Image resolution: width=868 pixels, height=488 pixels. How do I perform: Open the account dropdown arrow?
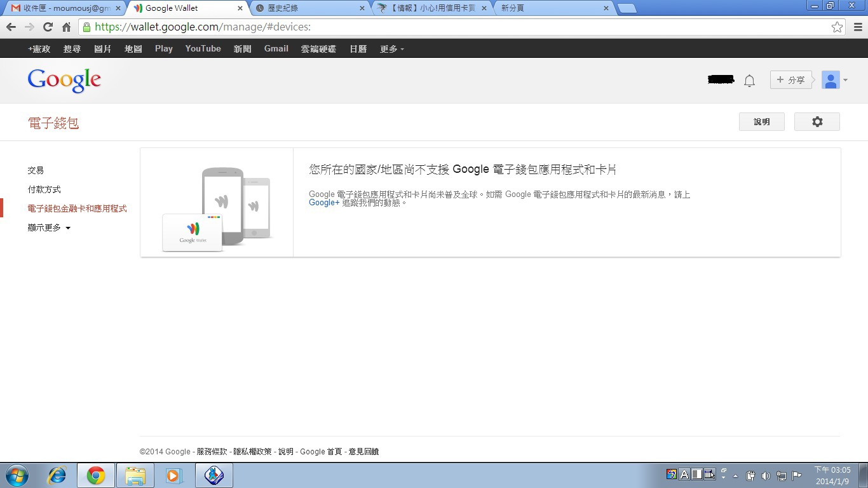(845, 81)
